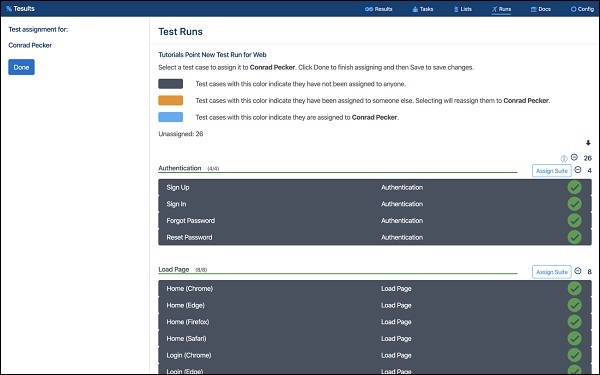600x375 pixels.
Task: Assign the Authentication suite
Action: point(551,171)
